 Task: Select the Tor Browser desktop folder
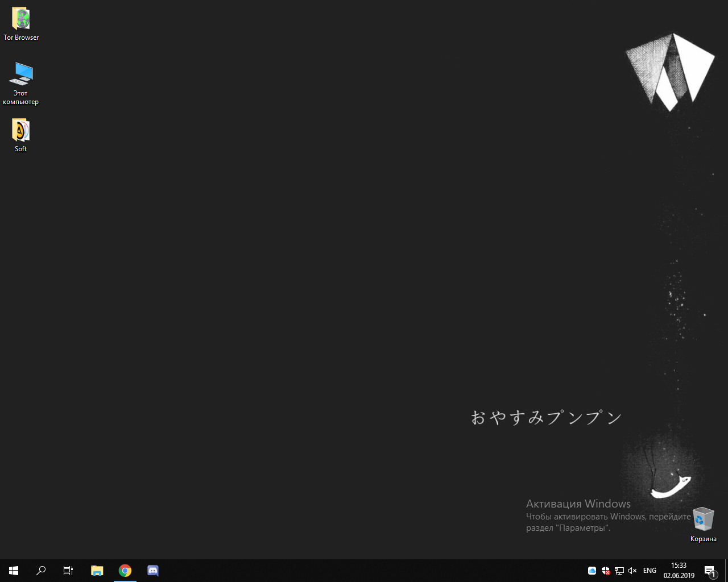(21, 24)
